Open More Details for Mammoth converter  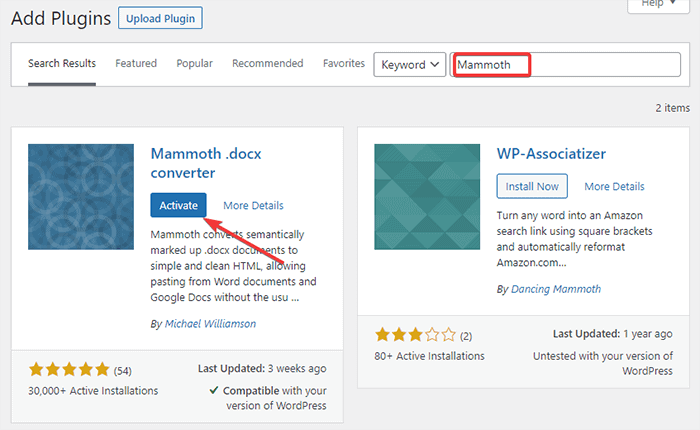click(254, 206)
